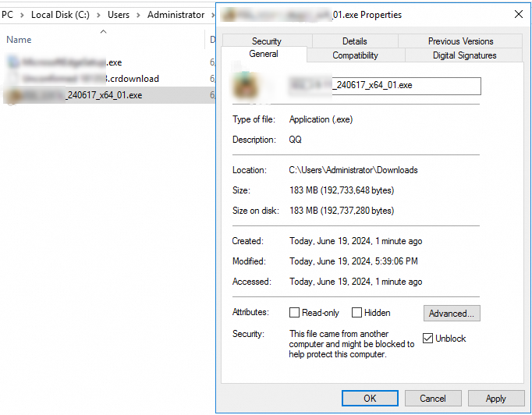Click the icon of the first .exe file row

point(13,62)
